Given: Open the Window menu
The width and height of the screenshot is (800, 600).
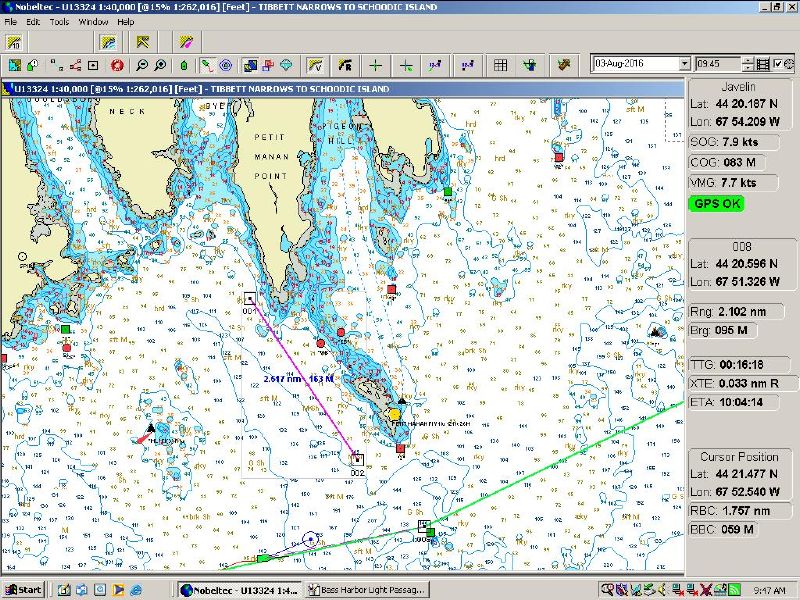Looking at the screenshot, I should 93,21.
